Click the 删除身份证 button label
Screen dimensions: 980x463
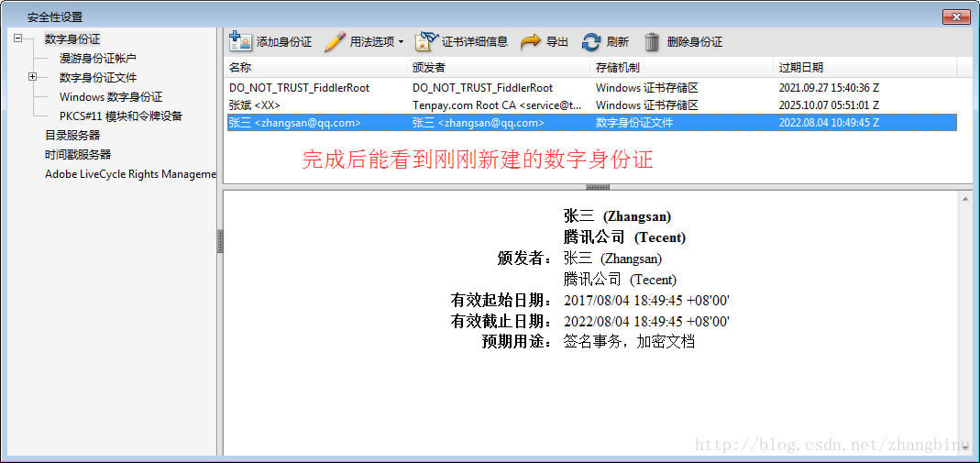694,42
